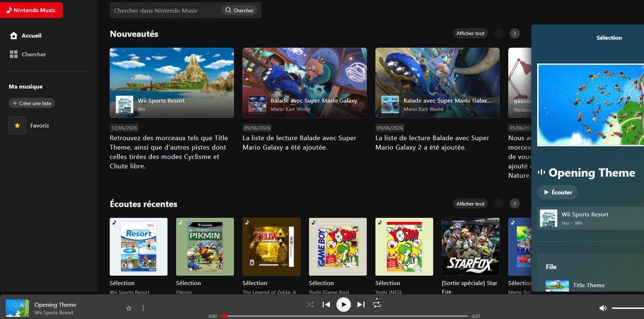Viewport: 644px width, 319px height.
Task: Click Wii Sports Resort subtitle in player bar
Action: [54, 313]
